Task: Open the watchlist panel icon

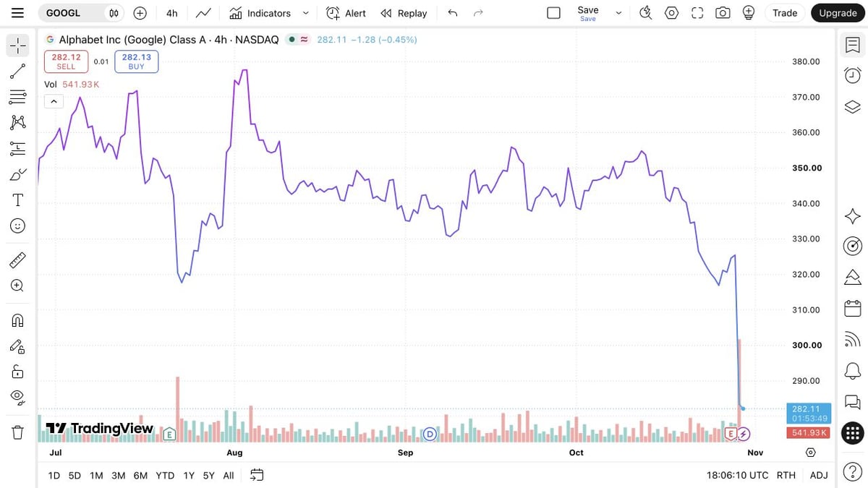Action: [852, 45]
